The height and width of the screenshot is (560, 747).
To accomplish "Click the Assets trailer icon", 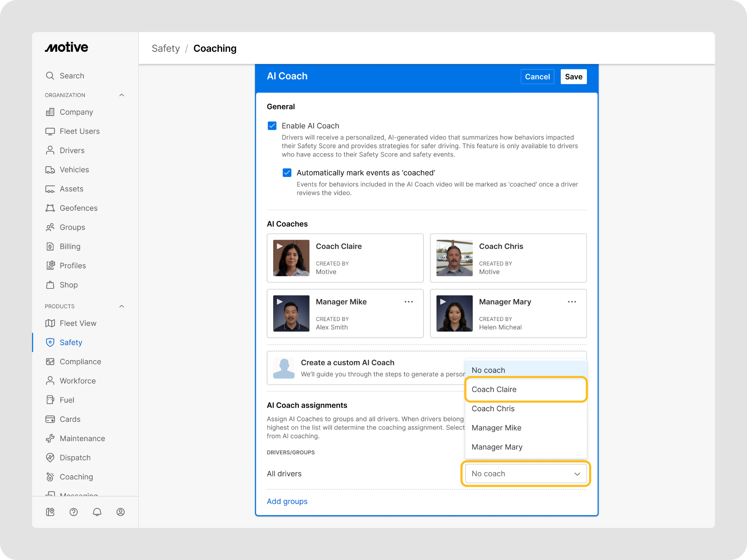I will pos(50,189).
